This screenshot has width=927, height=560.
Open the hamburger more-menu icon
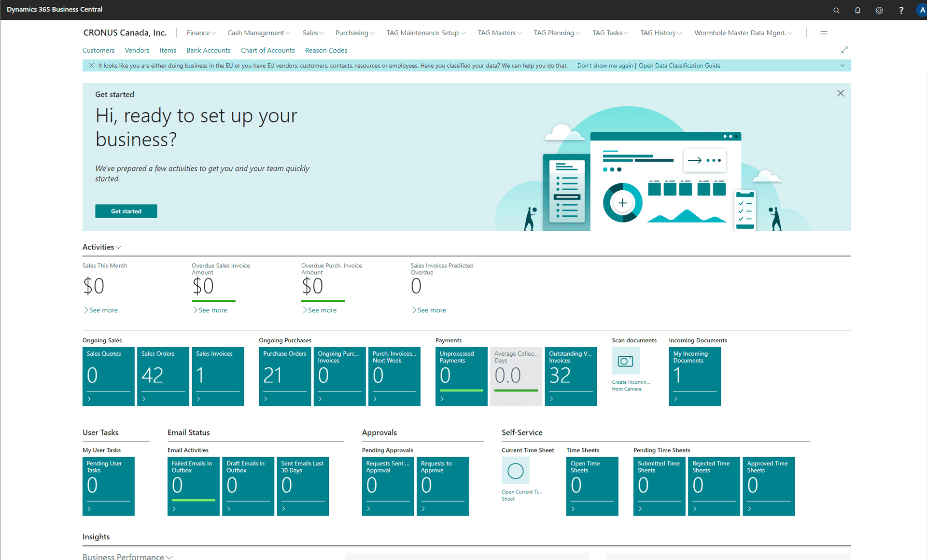[824, 33]
